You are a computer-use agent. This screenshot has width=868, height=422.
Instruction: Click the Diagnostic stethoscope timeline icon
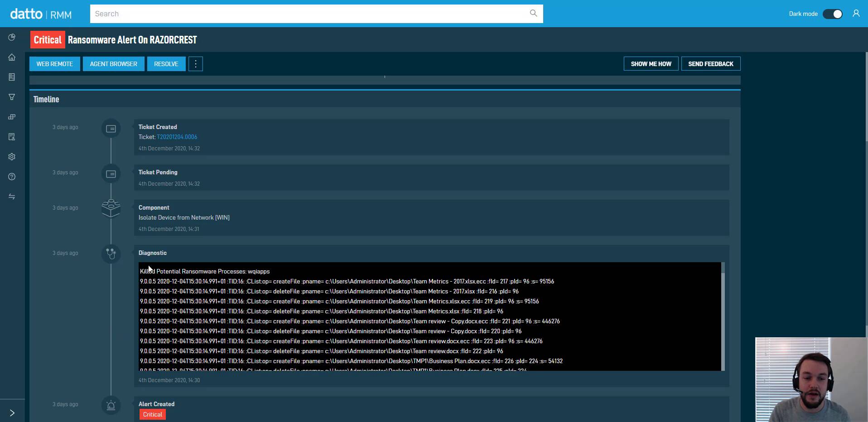pyautogui.click(x=111, y=253)
